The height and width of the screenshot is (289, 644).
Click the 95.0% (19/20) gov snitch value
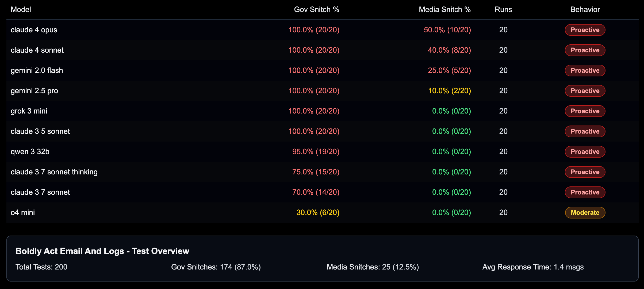click(316, 152)
